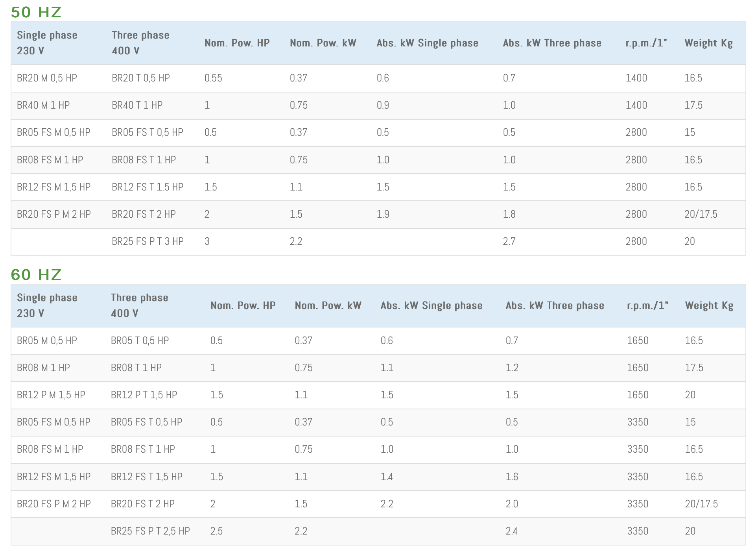This screenshot has height=555, width=756.
Task: Select BR05 T 0,5 HP cell
Action: [x=140, y=340]
